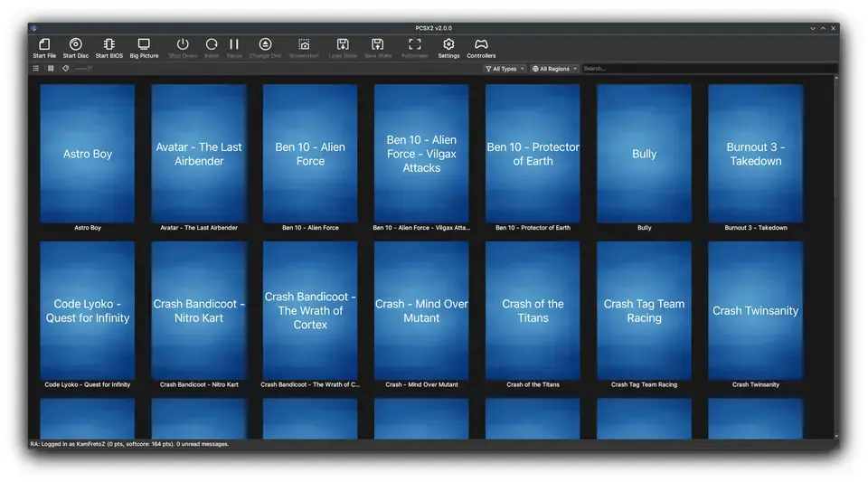Click the PCSX2 app icon in title bar
868x482 pixels.
tap(33, 28)
